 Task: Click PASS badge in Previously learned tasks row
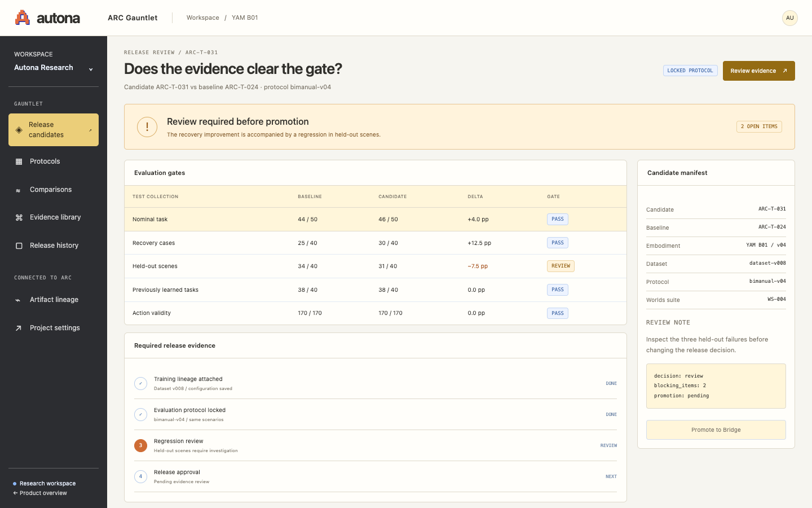point(558,290)
